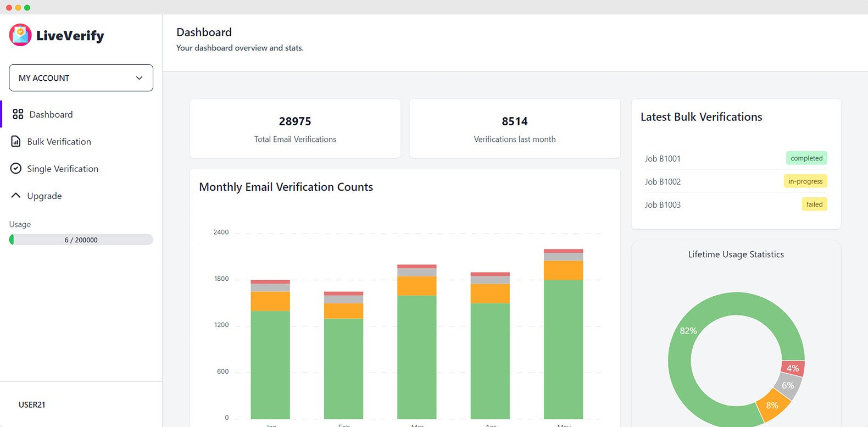Open the MY ACCOUNT dropdown
868x427 pixels.
81,78
